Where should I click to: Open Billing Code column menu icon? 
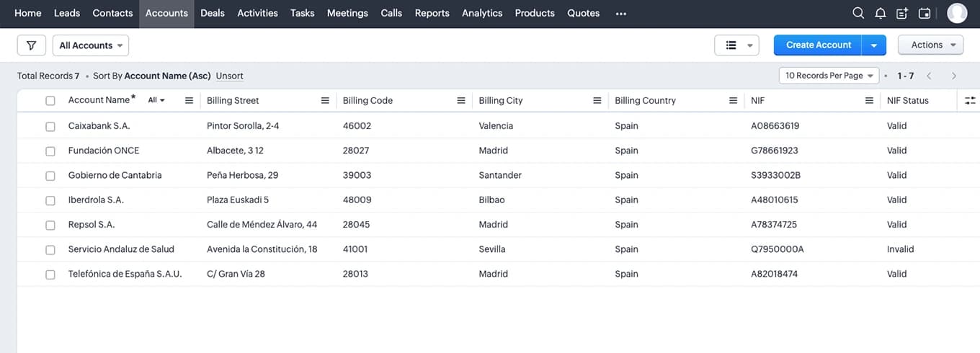tap(461, 101)
